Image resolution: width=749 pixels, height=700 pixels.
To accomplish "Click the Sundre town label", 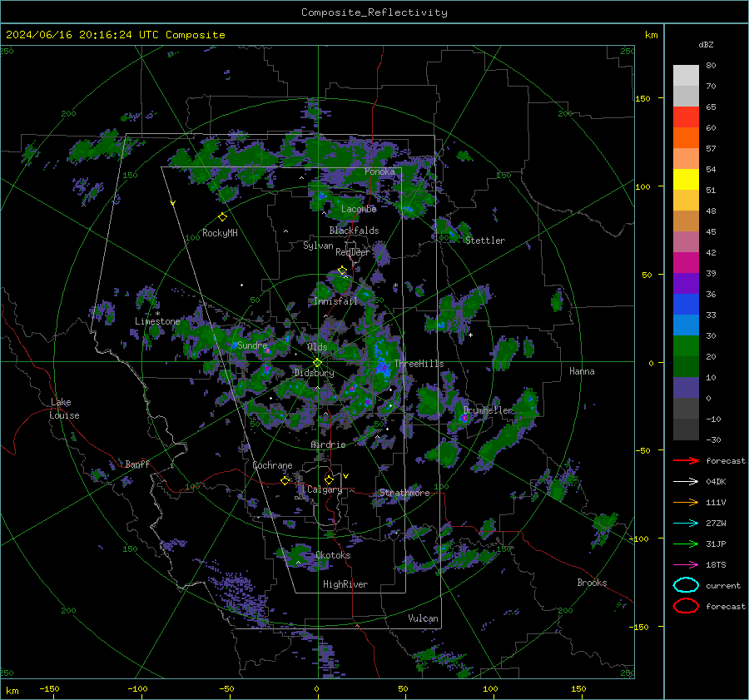I will pyautogui.click(x=252, y=345).
